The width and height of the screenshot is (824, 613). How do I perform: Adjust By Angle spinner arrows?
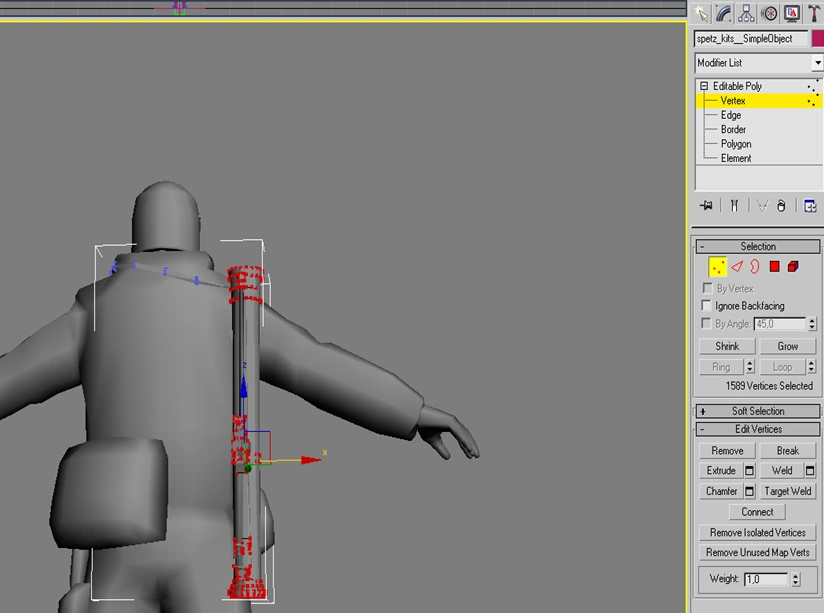pos(812,324)
